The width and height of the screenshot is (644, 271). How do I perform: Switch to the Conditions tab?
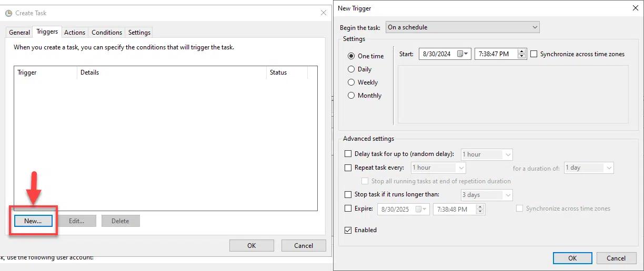107,33
